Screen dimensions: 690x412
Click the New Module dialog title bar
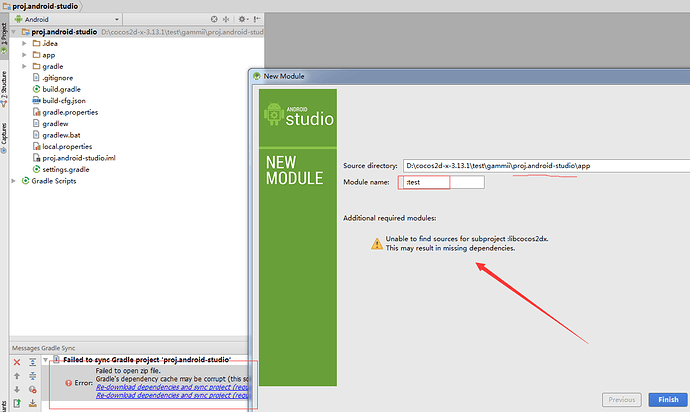(x=471, y=76)
